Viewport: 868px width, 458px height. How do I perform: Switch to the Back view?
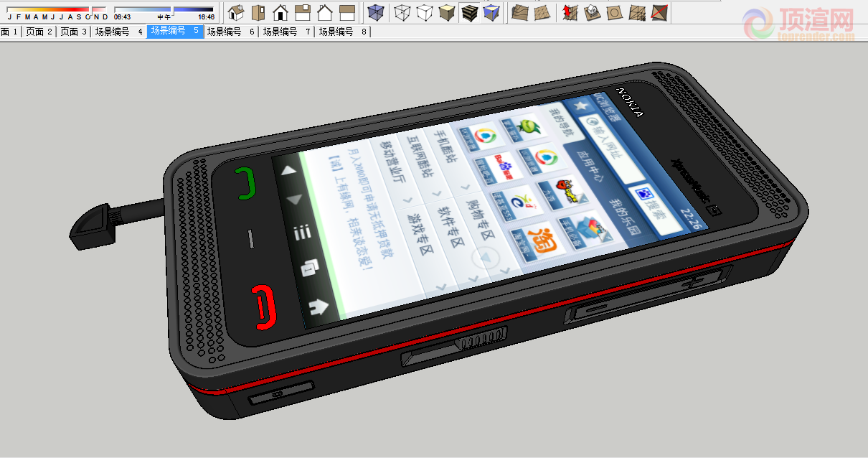(x=325, y=12)
